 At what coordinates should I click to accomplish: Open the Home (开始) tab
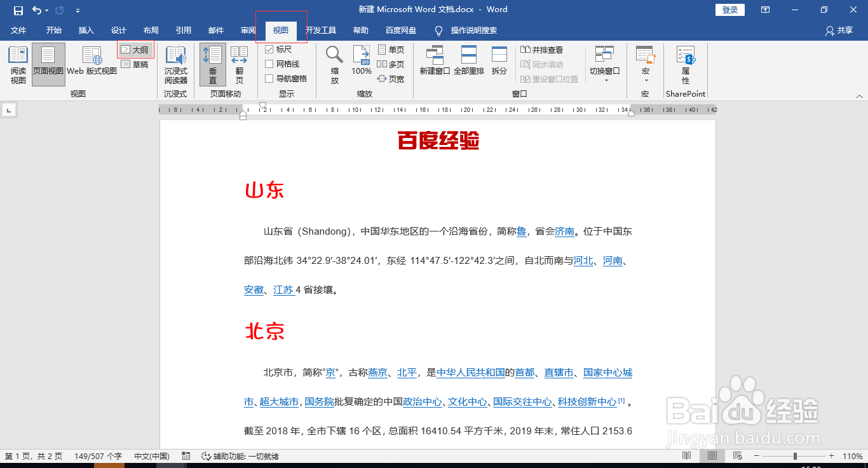pos(54,31)
